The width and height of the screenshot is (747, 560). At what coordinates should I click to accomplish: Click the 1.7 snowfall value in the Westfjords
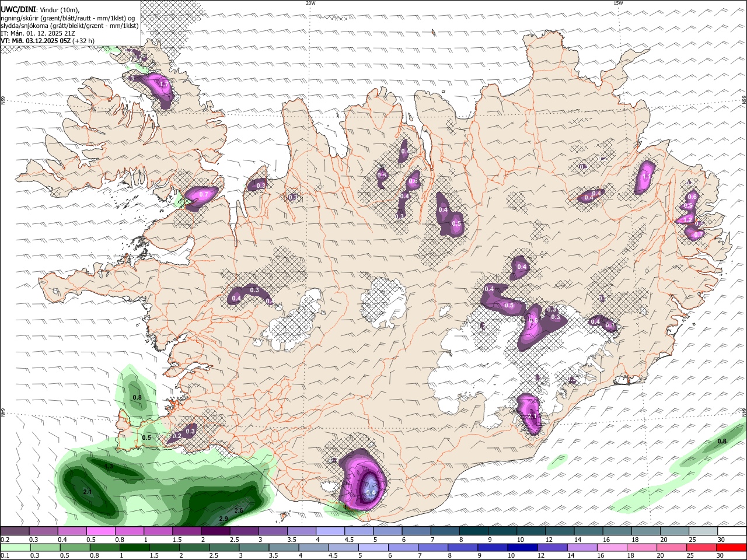click(x=164, y=85)
